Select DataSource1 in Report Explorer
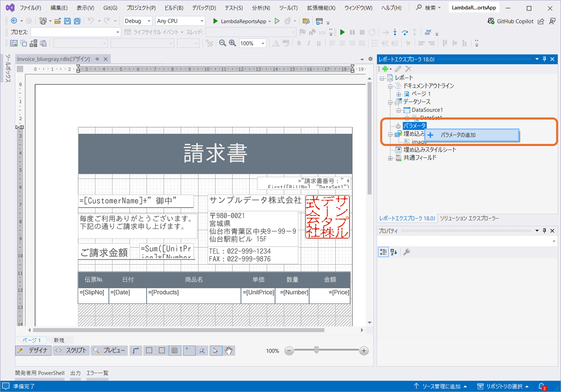This screenshot has height=392, width=561. point(427,110)
